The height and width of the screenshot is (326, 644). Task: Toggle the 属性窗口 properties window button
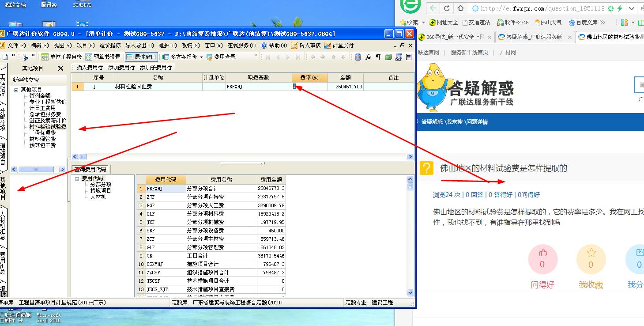[x=141, y=57]
